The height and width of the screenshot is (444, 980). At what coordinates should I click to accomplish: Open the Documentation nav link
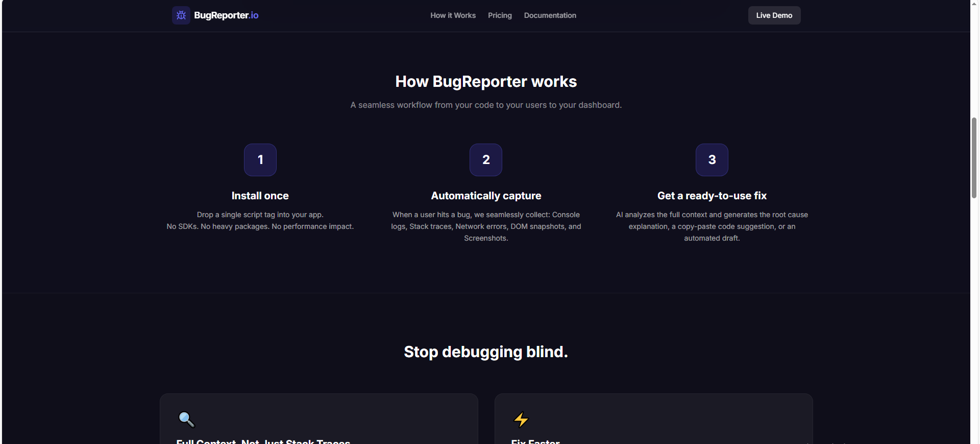[x=550, y=15]
